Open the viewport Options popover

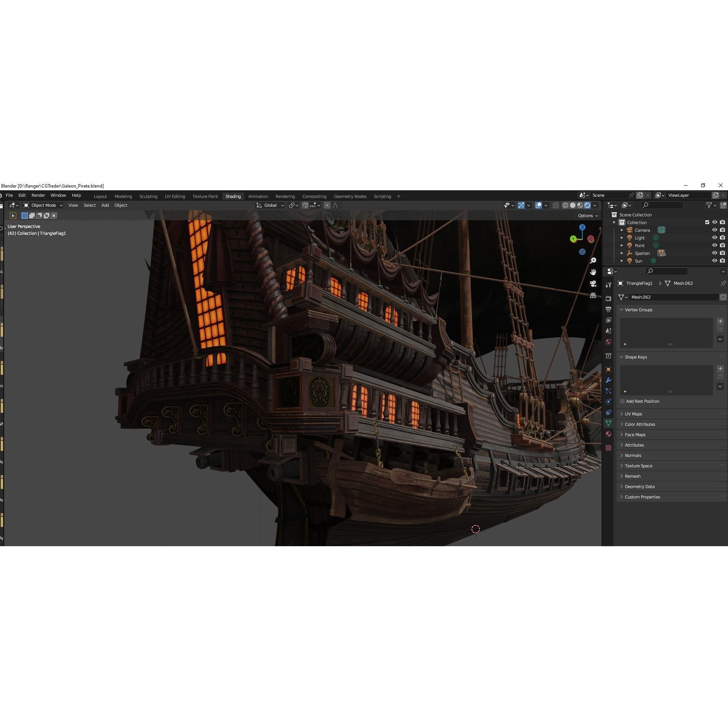pyautogui.click(x=587, y=216)
